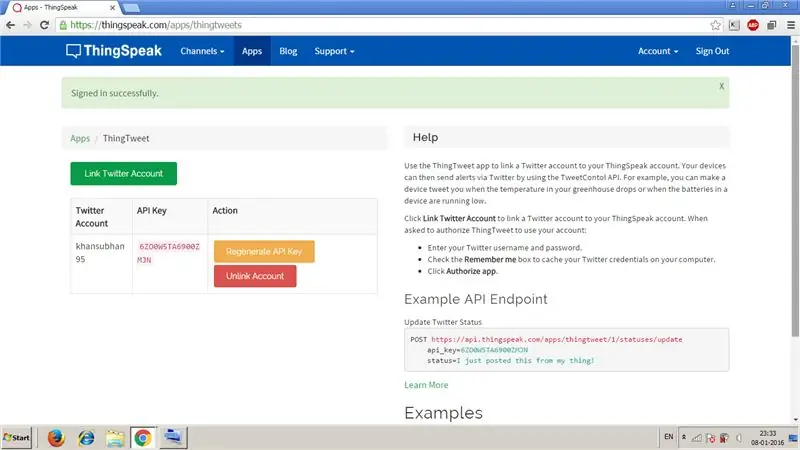Click the Start button
This screenshot has height=450, width=800.
point(16,438)
